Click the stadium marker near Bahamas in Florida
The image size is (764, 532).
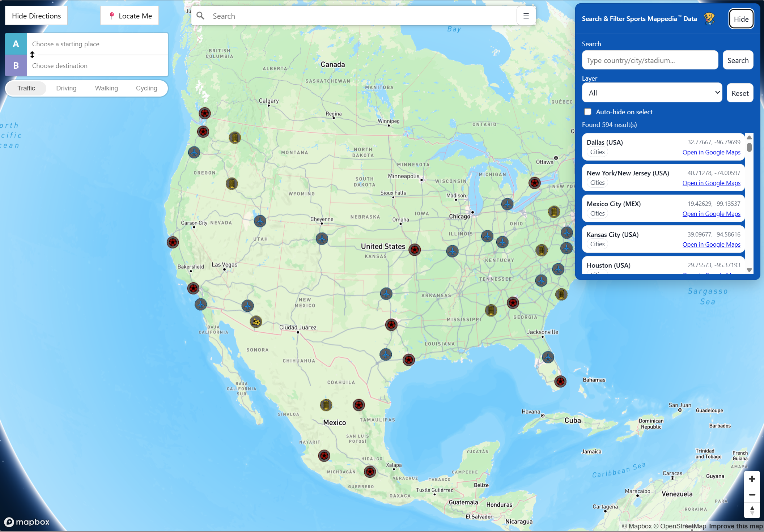(x=560, y=381)
